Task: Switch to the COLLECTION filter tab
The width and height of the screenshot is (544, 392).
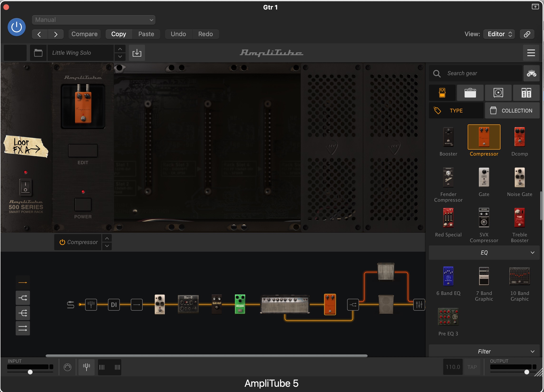Action: click(x=512, y=111)
